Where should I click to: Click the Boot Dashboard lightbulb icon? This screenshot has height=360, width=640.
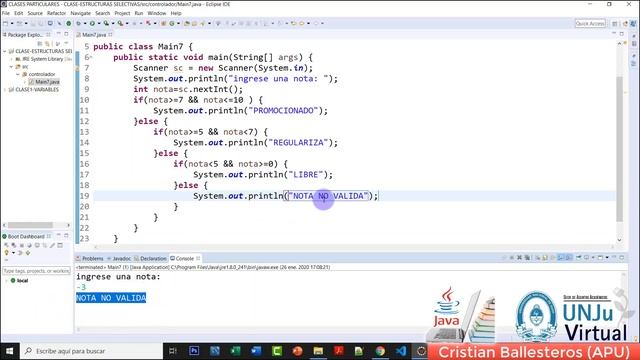click(7, 253)
